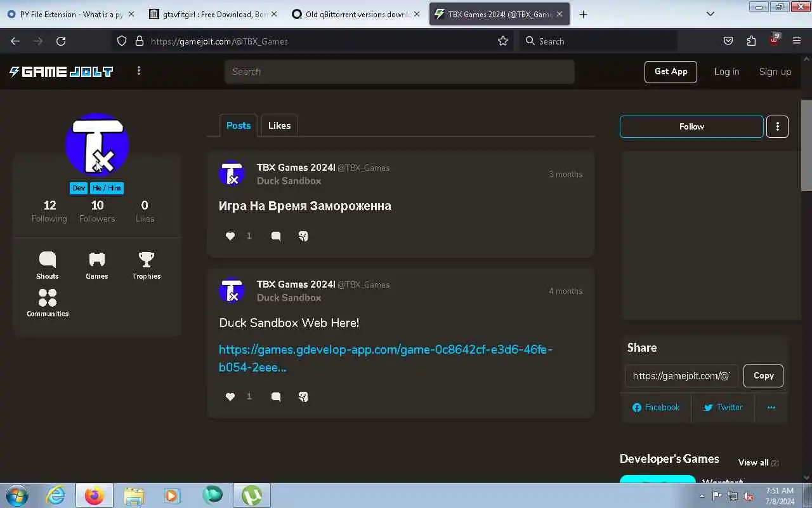Viewport: 812px width, 508px height.
Task: Click the Game Jolt search field
Action: tap(400, 72)
